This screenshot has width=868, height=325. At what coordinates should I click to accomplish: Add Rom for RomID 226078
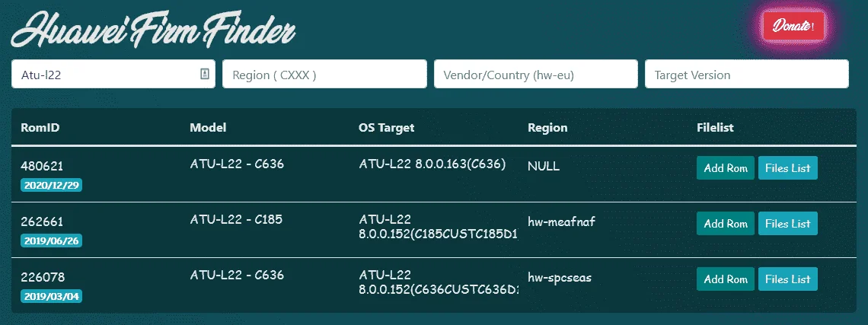coord(725,279)
